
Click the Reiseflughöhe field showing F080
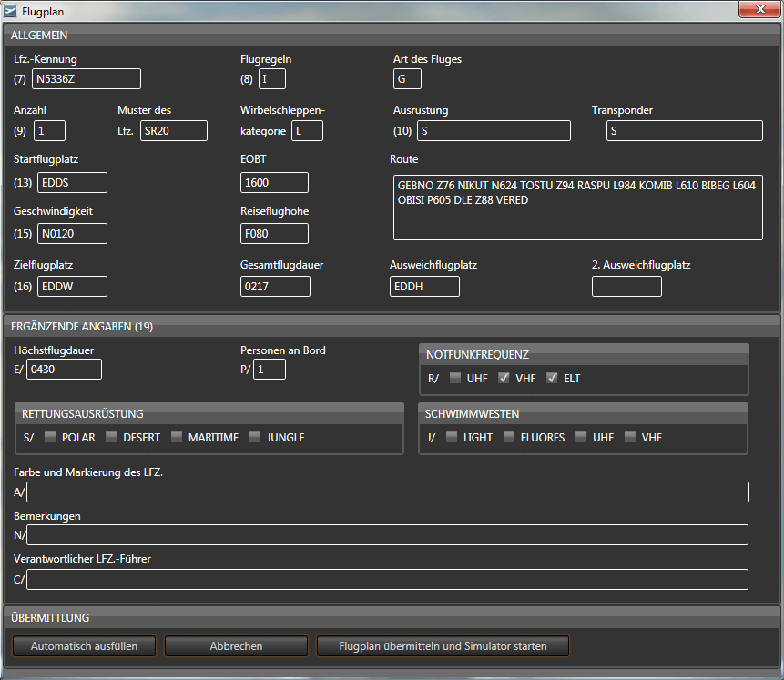pyautogui.click(x=274, y=234)
